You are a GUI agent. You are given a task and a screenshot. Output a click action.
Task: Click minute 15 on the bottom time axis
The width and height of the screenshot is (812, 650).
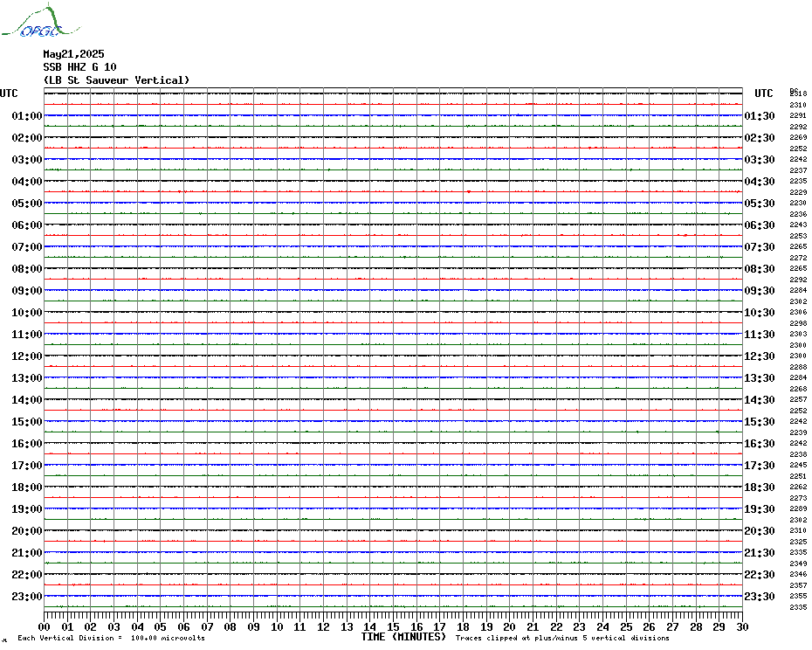pyautogui.click(x=394, y=626)
